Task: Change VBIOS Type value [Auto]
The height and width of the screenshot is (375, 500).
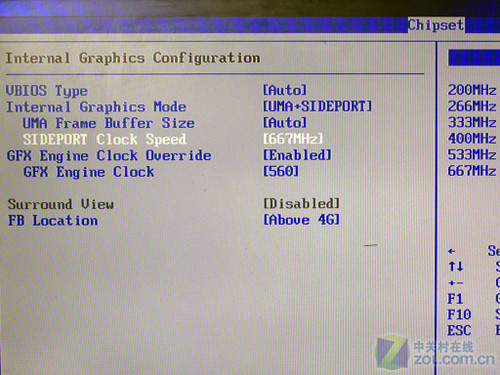Action: pos(285,90)
